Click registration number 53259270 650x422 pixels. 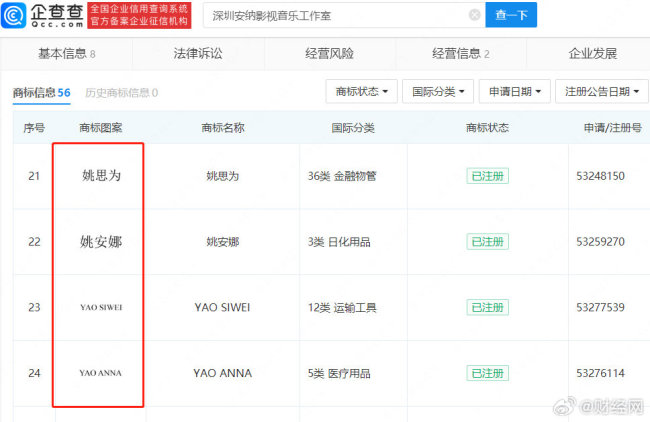[x=600, y=242]
